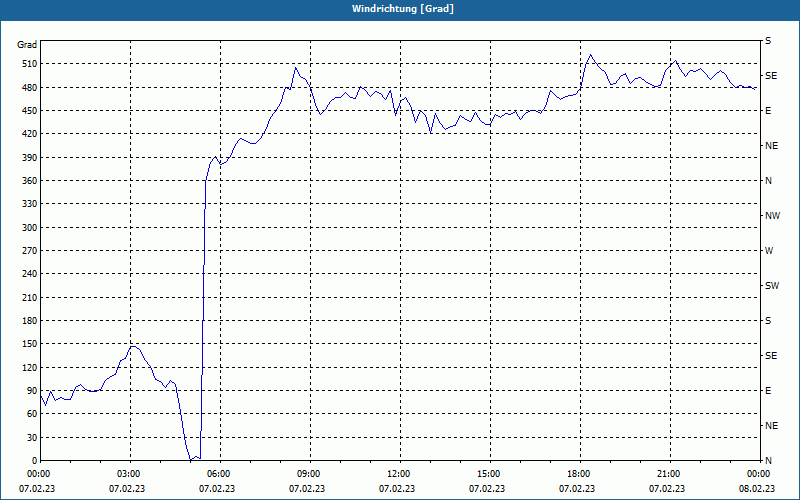
Task: Click the SW compass direction label
Action: pos(772,286)
